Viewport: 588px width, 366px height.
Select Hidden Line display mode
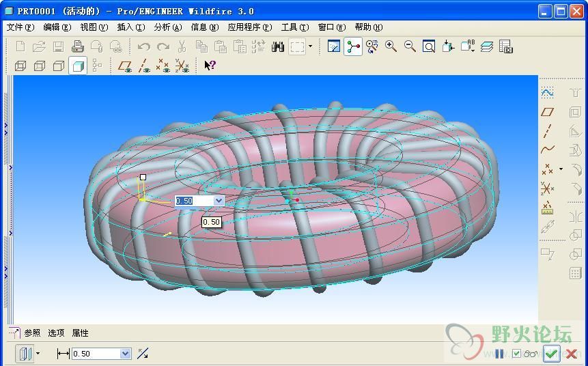coord(40,66)
